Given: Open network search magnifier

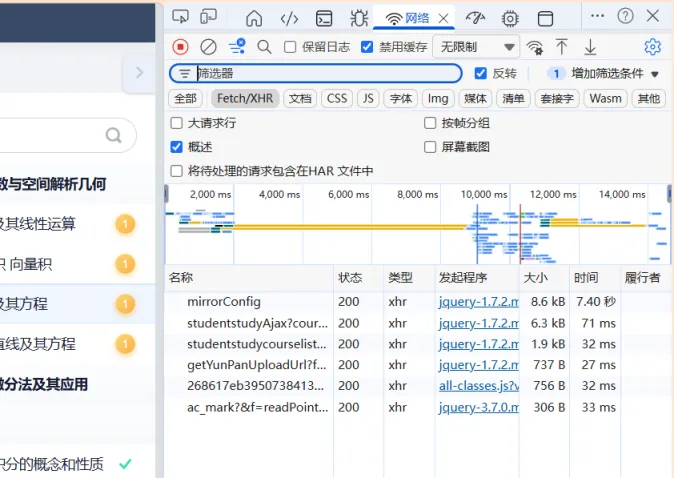Looking at the screenshot, I should coord(264,46).
